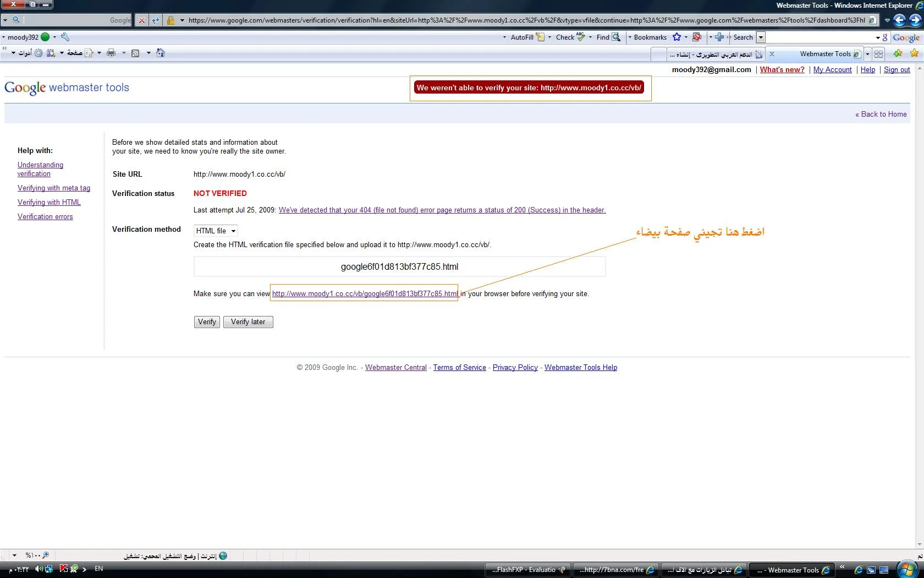This screenshot has width=924, height=578.
Task: Click the Google Toolbar search input field
Action: (821, 37)
